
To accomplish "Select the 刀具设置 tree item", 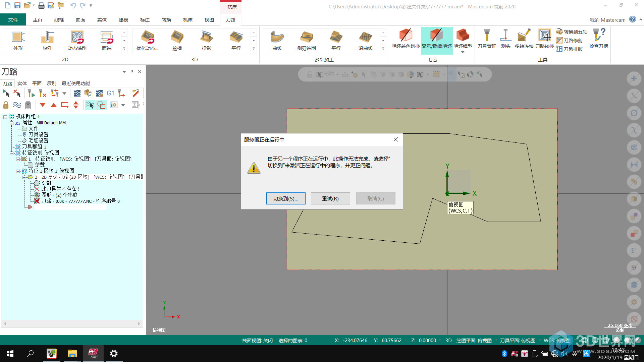I will pos(38,134).
